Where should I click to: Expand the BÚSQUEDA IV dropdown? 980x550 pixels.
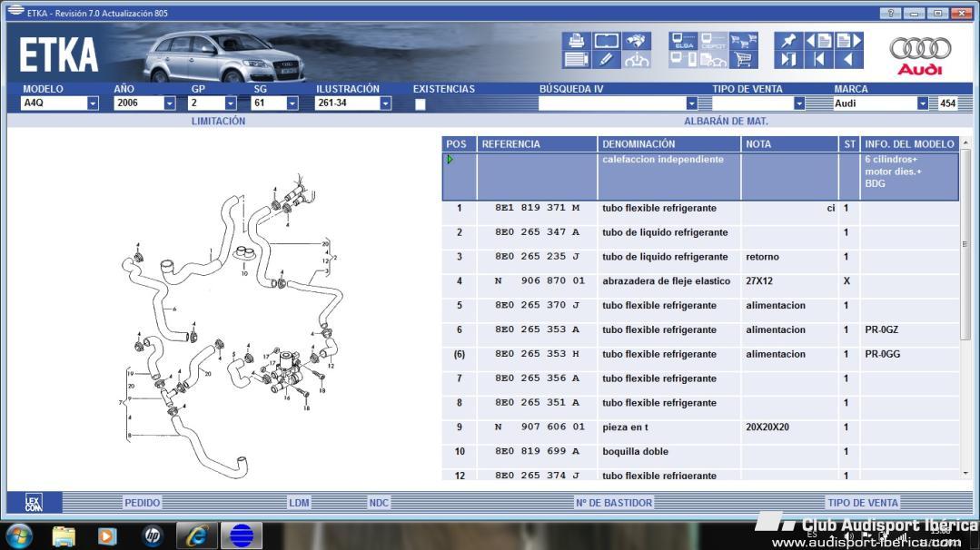691,103
